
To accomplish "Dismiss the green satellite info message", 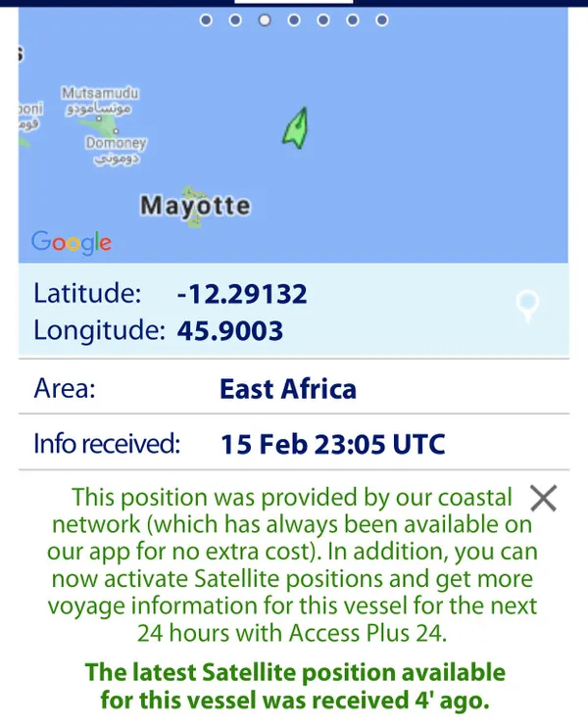I will (x=544, y=499).
